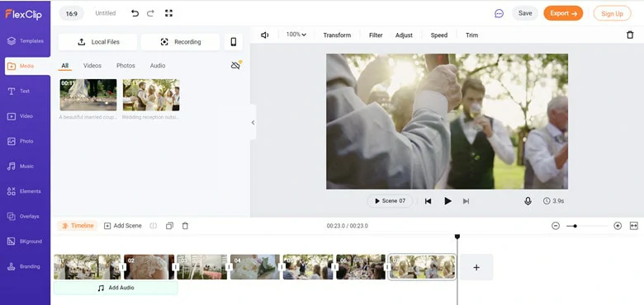Image resolution: width=644 pixels, height=305 pixels.
Task: Open the Adjust tool
Action: 404,35
